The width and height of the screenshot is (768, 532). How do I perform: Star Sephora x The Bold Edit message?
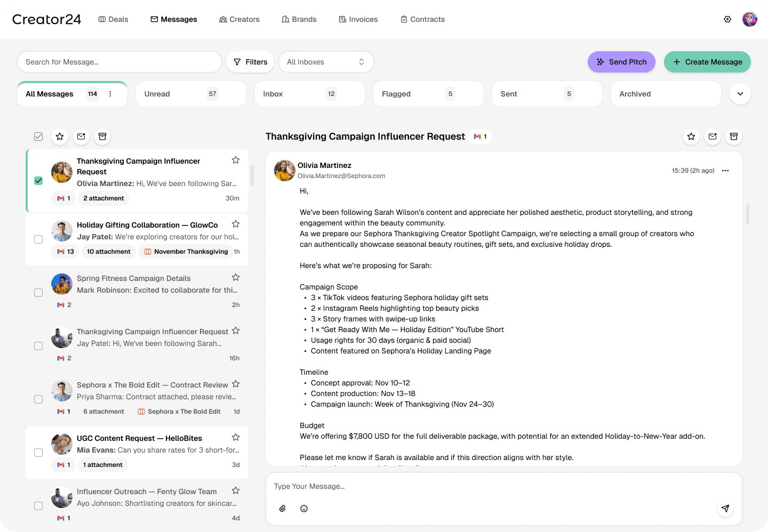pos(236,384)
